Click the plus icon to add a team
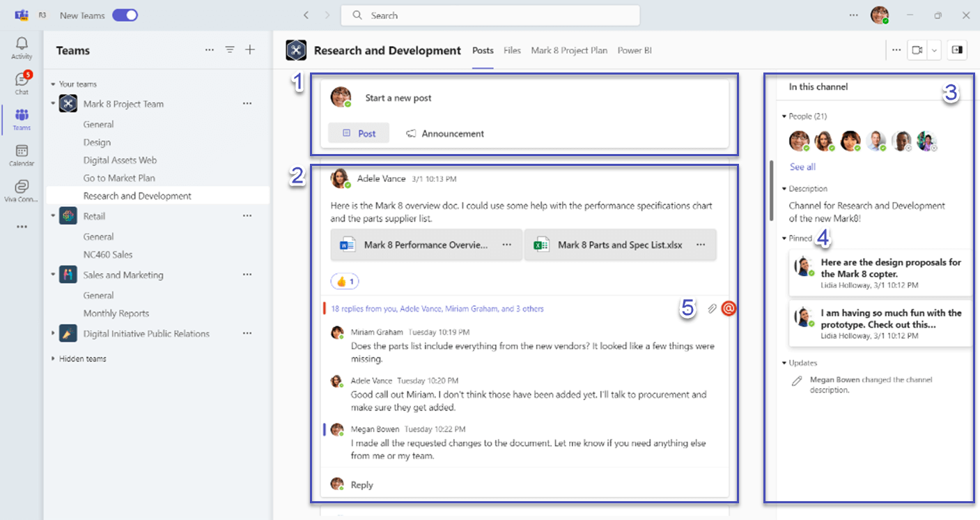Viewport: 980px width, 520px height. [x=250, y=50]
